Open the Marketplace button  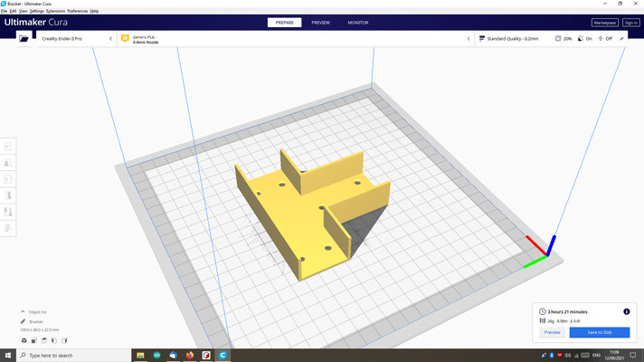click(x=604, y=22)
